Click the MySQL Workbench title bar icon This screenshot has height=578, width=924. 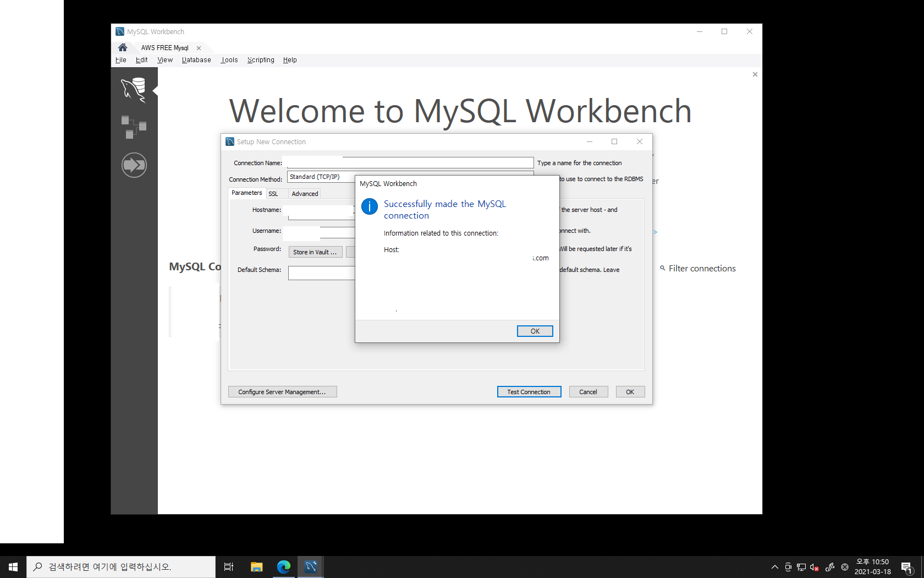coord(120,31)
